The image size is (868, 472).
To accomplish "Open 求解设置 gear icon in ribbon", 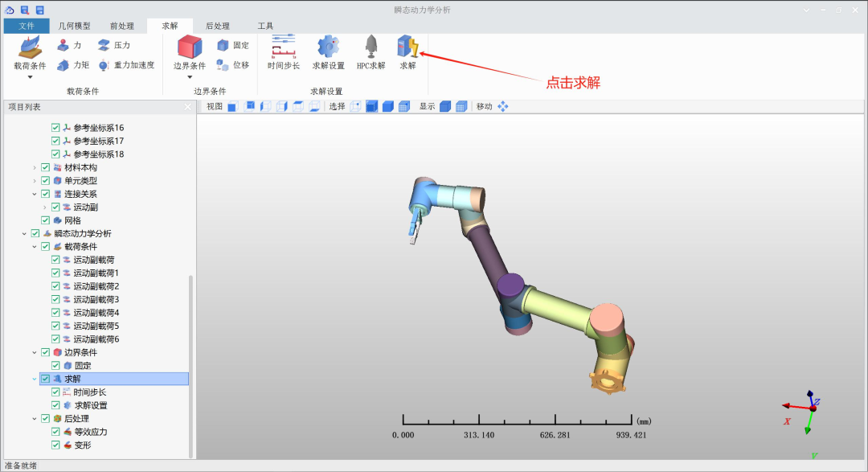I will (x=328, y=47).
